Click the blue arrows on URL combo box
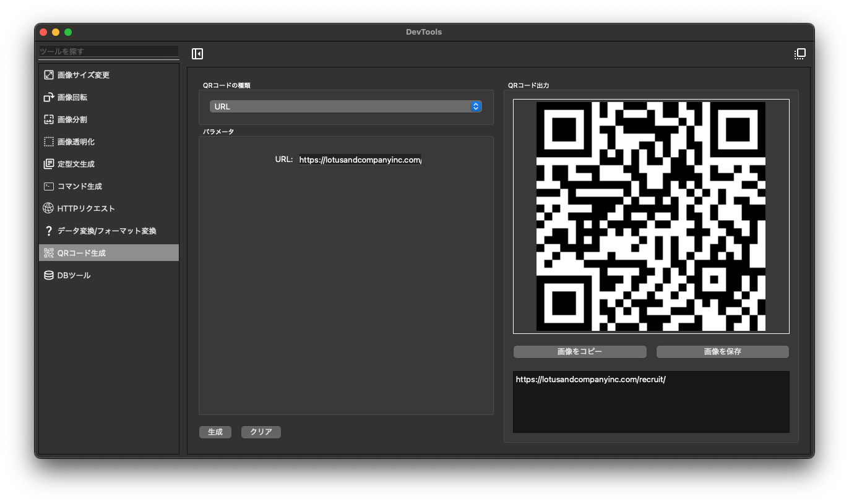The image size is (849, 504). tap(475, 106)
